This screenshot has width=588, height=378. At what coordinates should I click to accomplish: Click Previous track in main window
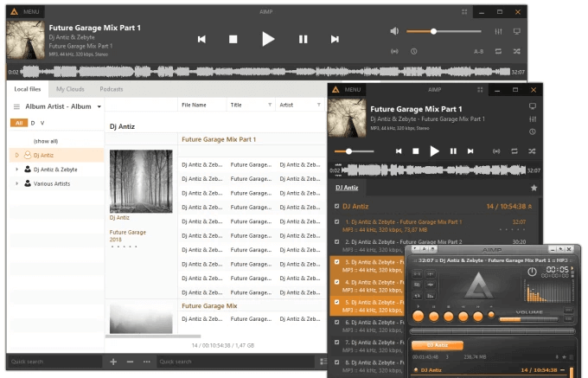point(201,39)
